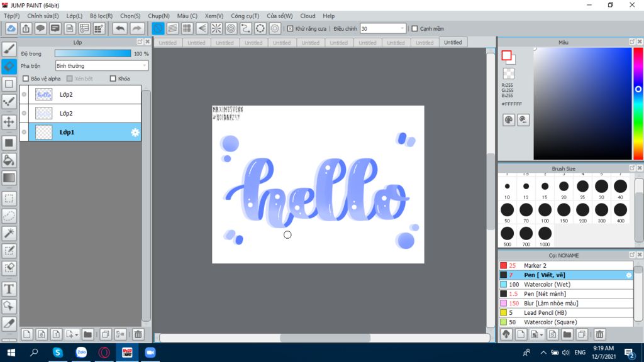The image size is (644, 362).
Task: Open the Bộ lọc(R) menu
Action: click(x=101, y=16)
